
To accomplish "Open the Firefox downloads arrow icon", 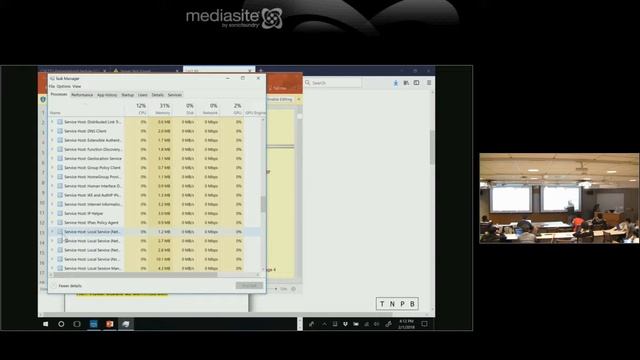I will pos(396,83).
